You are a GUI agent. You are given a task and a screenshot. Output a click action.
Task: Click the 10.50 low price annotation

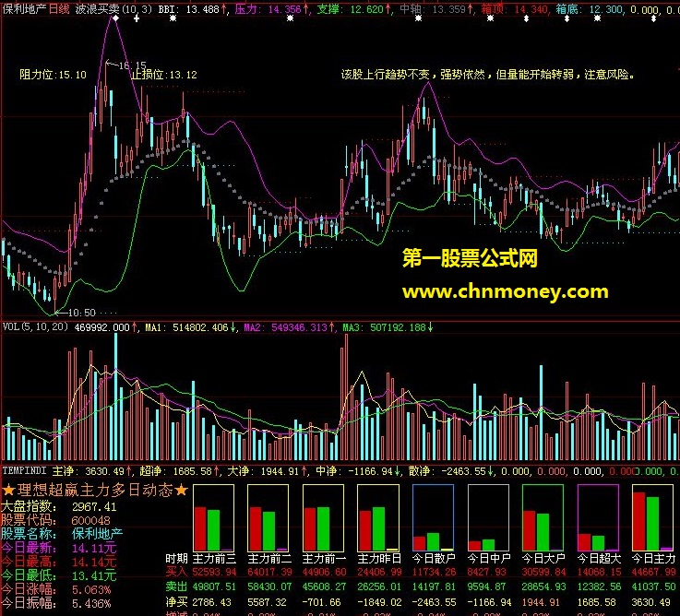[x=82, y=312]
